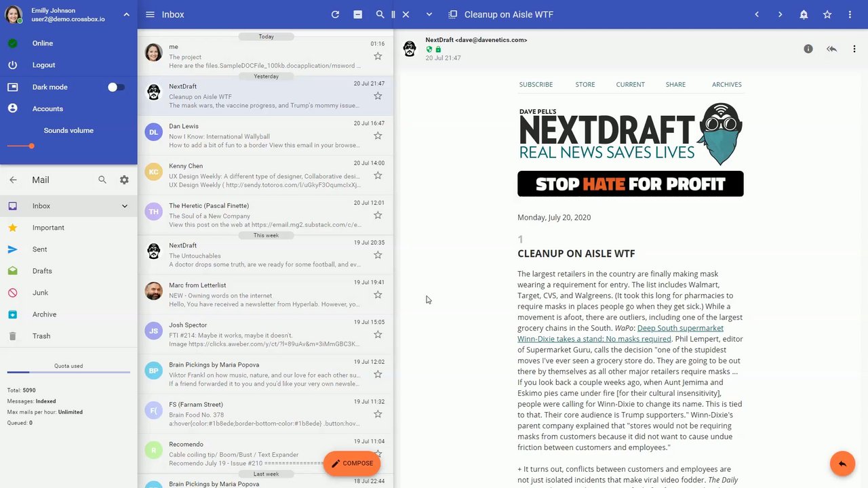Open email in new window icon
This screenshot has width=868, height=488.
tap(453, 14)
